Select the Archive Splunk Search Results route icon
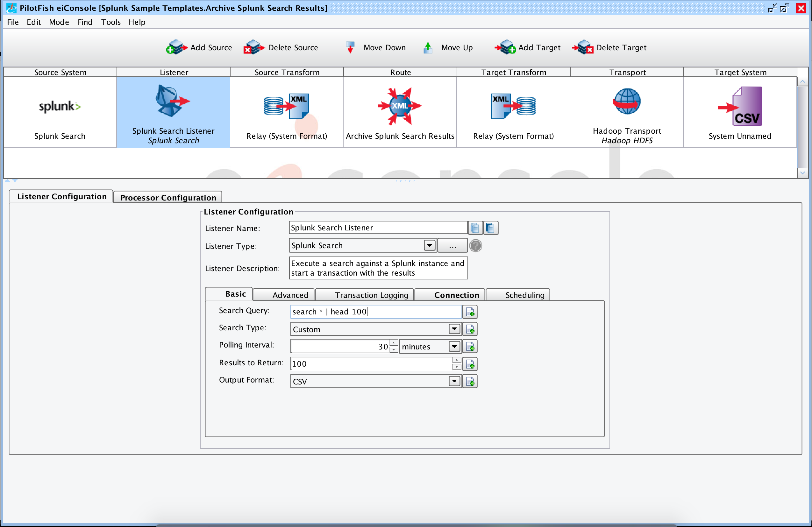This screenshot has height=527, width=812. (x=400, y=106)
